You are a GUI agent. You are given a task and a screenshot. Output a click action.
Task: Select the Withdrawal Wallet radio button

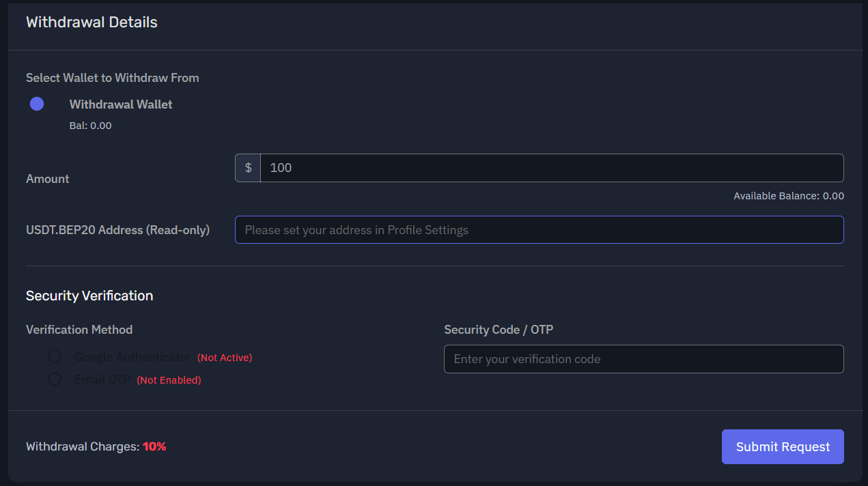coord(37,104)
